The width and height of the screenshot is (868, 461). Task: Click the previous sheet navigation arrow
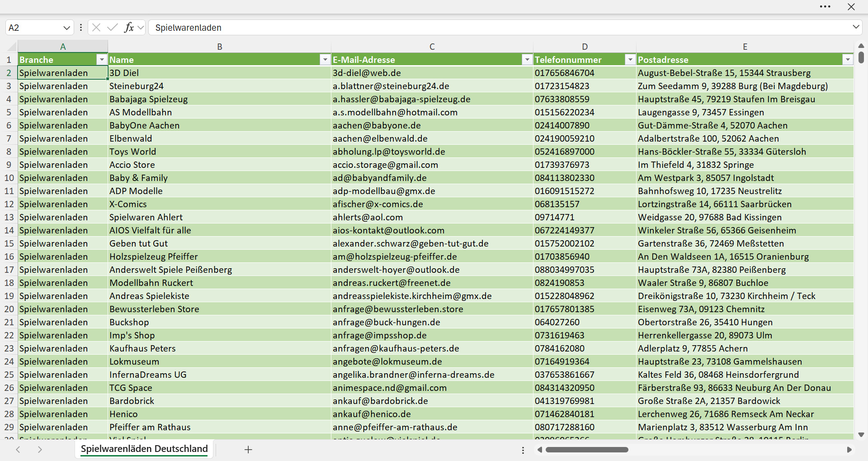tap(18, 449)
